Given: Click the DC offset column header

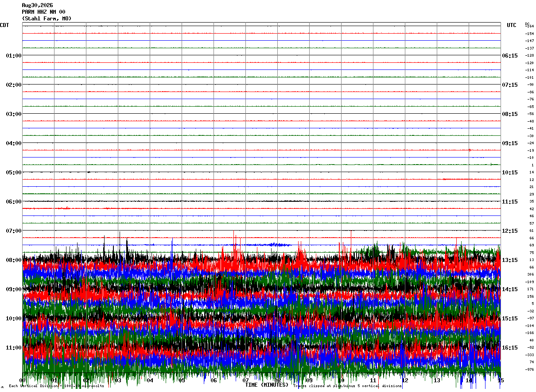Looking at the screenshot, I should point(527,23).
